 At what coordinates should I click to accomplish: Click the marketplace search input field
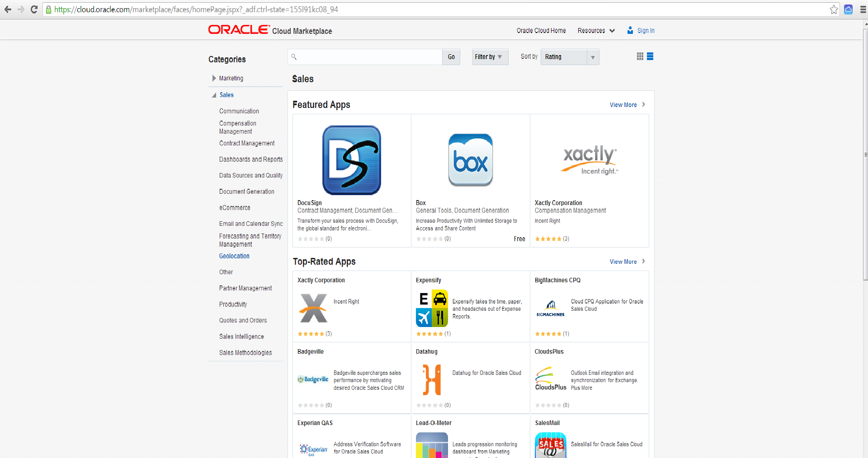tap(365, 57)
